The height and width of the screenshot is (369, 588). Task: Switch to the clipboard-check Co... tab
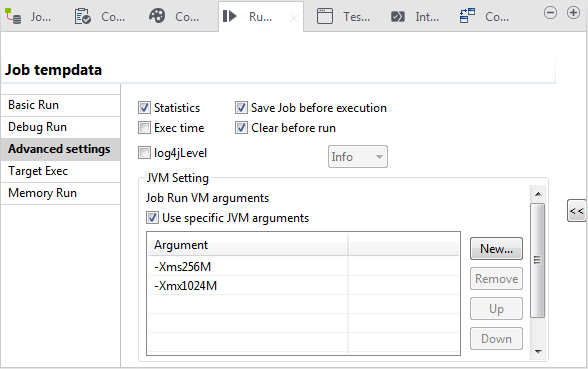(x=100, y=16)
